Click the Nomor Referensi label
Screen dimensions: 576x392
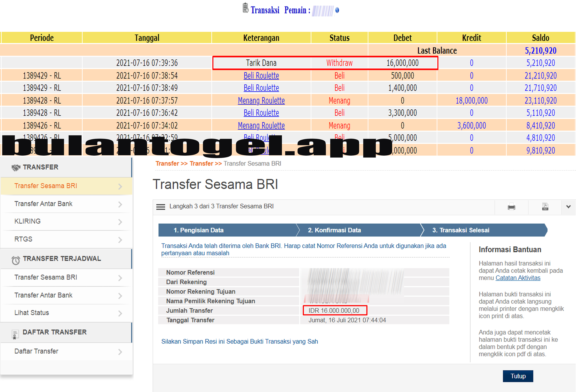(190, 272)
